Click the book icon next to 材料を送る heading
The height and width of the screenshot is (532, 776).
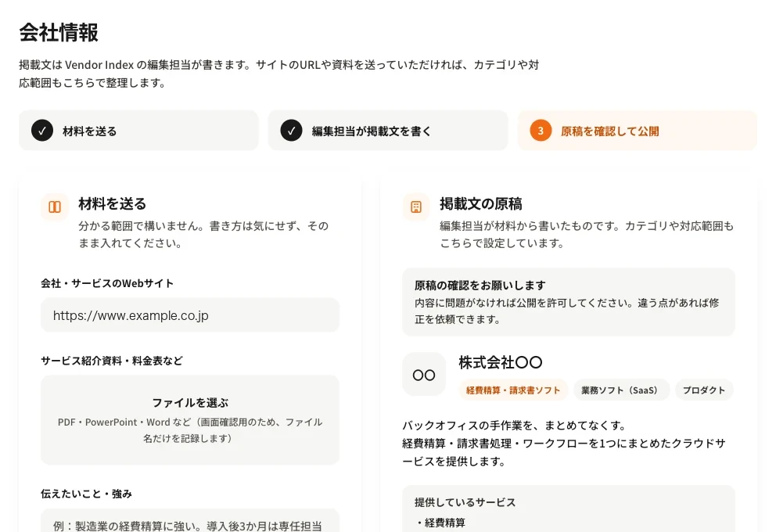(55, 207)
